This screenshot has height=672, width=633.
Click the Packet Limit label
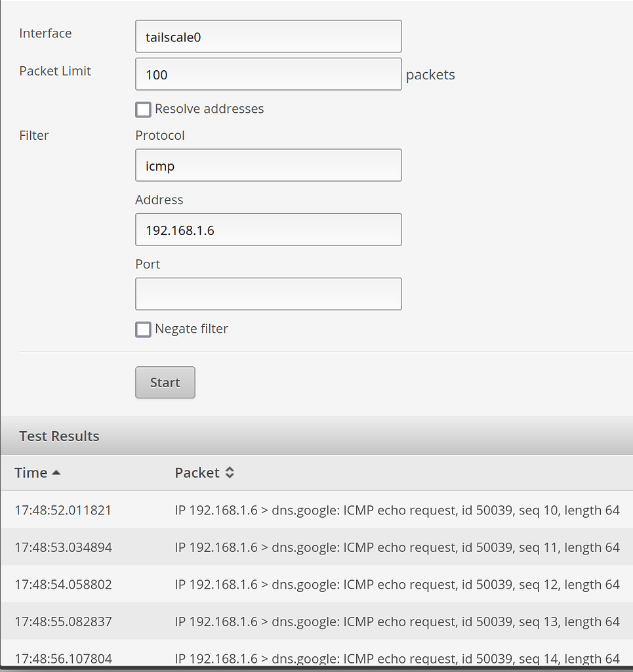55,71
